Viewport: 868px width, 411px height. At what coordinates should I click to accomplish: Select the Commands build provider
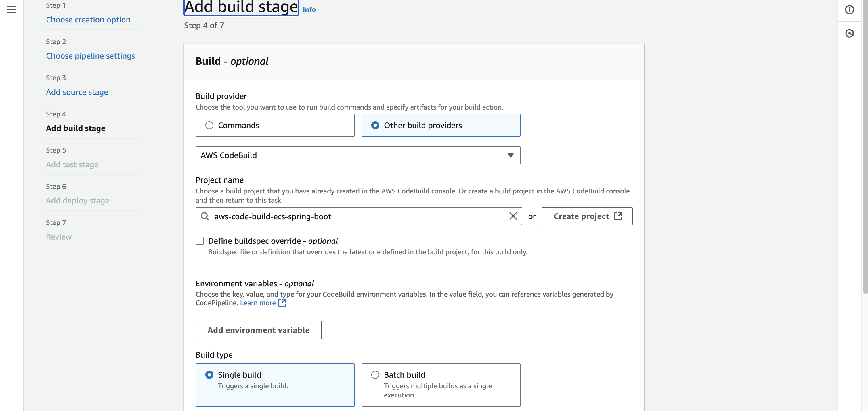pyautogui.click(x=209, y=125)
